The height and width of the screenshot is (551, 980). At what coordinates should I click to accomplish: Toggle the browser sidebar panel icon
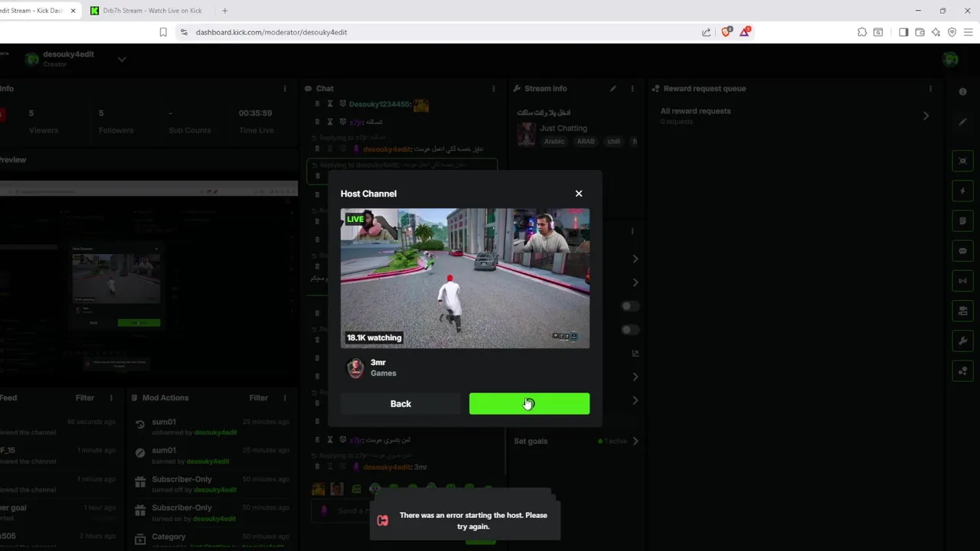[x=903, y=32]
